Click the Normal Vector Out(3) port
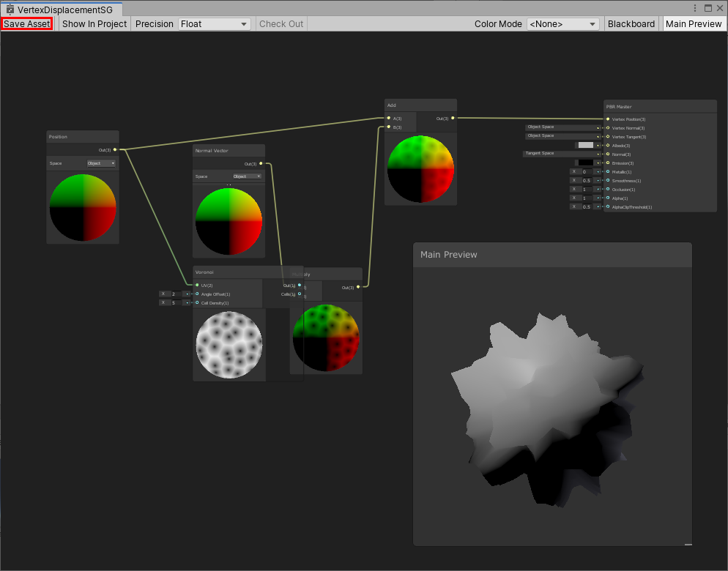728x571 pixels. (x=261, y=164)
